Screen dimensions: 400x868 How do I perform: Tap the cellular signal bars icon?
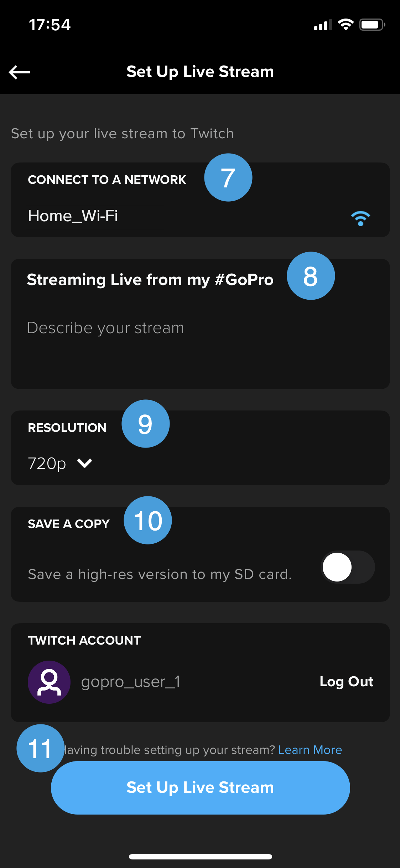pos(323,25)
